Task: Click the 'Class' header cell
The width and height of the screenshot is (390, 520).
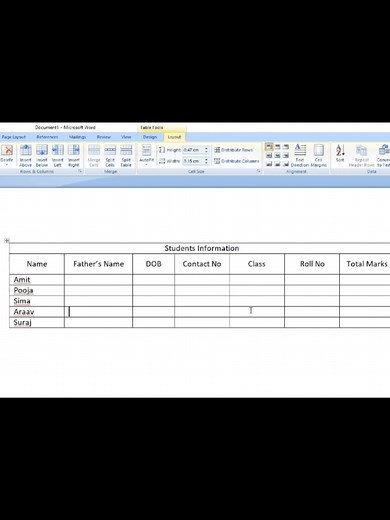Action: tap(257, 264)
